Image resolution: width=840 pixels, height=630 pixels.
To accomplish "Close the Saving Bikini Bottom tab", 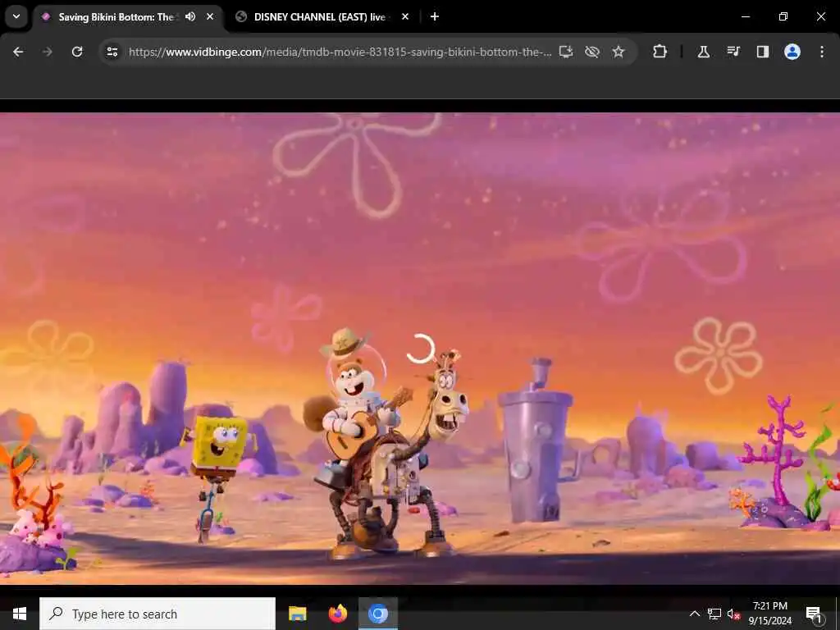I will pyautogui.click(x=210, y=16).
